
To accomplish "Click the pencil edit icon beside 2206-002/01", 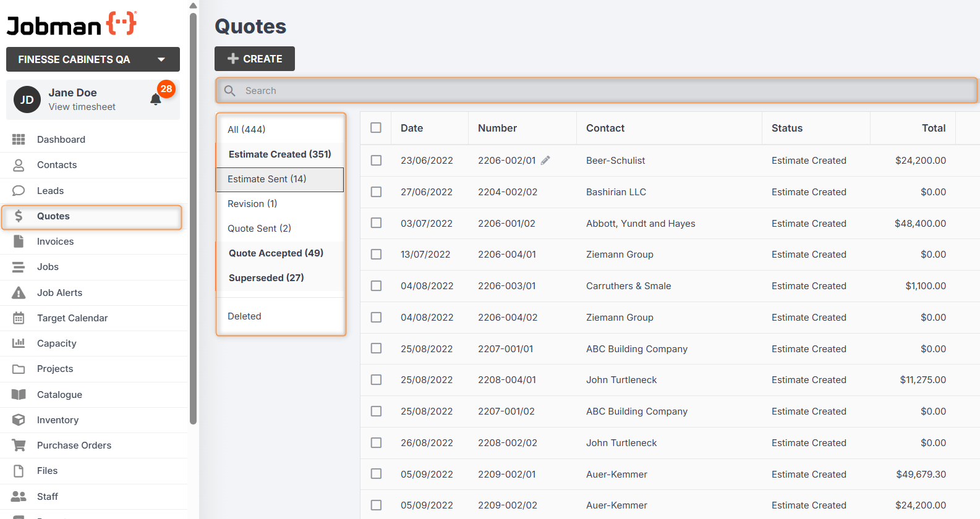I will [x=545, y=161].
